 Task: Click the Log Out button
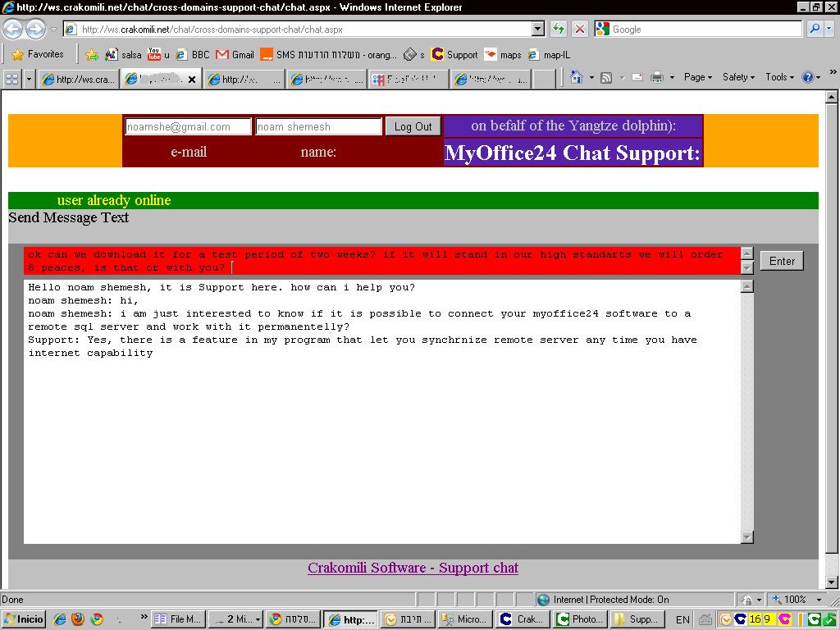pos(413,126)
